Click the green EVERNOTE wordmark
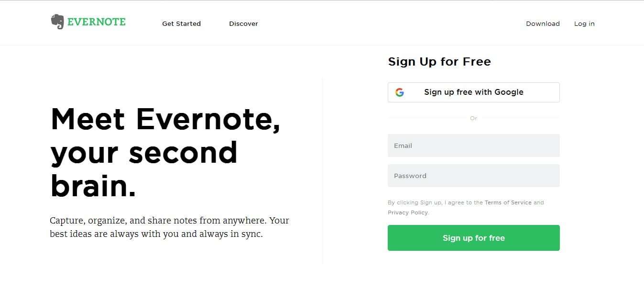The width and height of the screenshot is (644, 291). click(97, 22)
